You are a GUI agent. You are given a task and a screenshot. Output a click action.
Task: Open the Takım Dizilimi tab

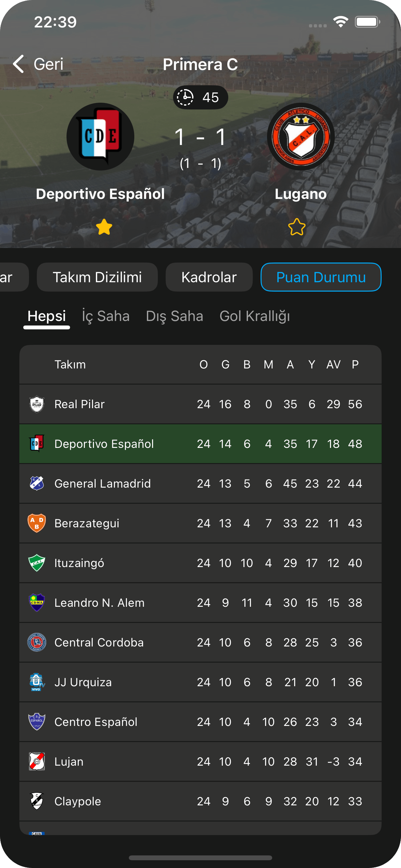(x=97, y=277)
